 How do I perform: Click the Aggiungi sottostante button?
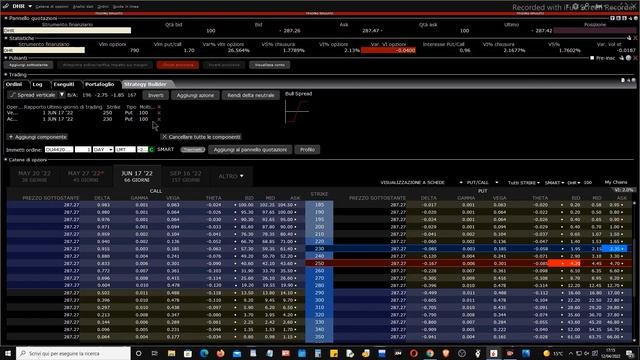click(x=29, y=65)
